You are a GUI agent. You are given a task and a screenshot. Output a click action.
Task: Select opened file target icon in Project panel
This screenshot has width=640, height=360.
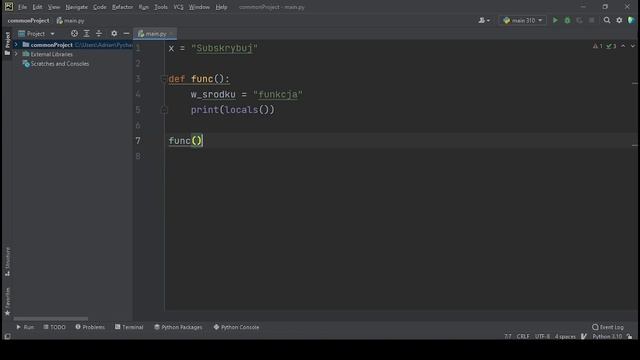coord(74,33)
